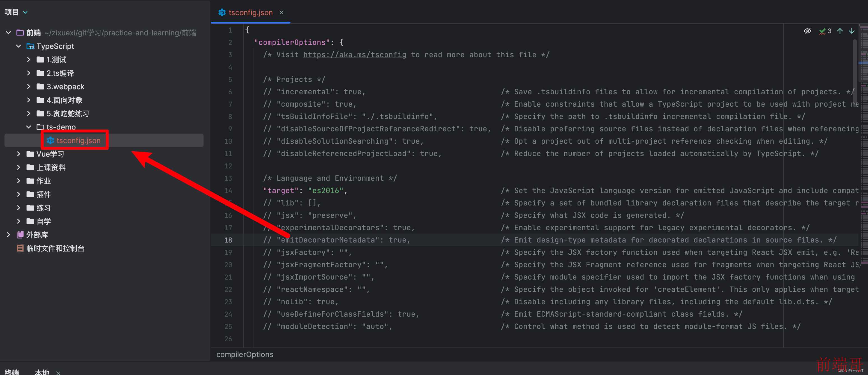This screenshot has height=375, width=868.
Task: Collapse the TypeScript module folder
Action: [x=19, y=46]
